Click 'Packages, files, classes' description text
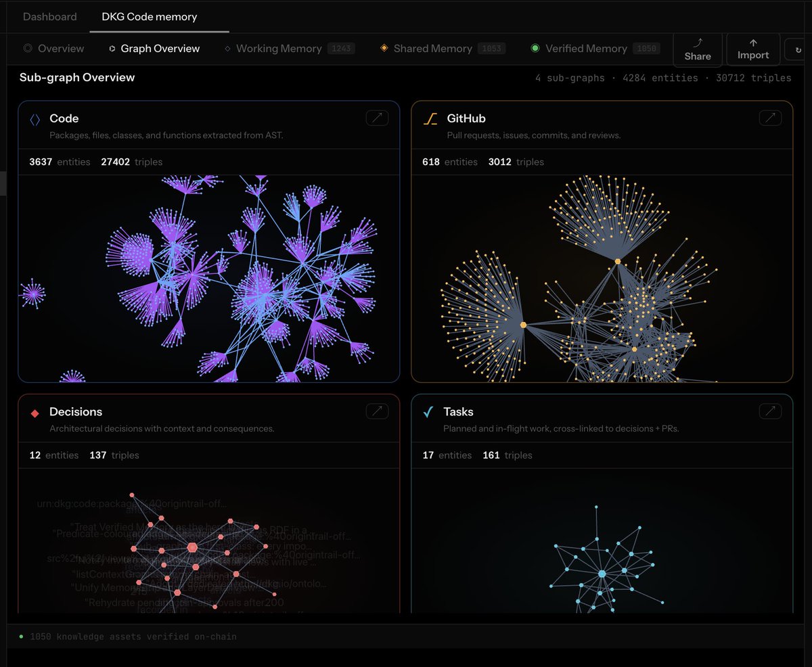Image resolution: width=812 pixels, height=667 pixels. [166, 135]
